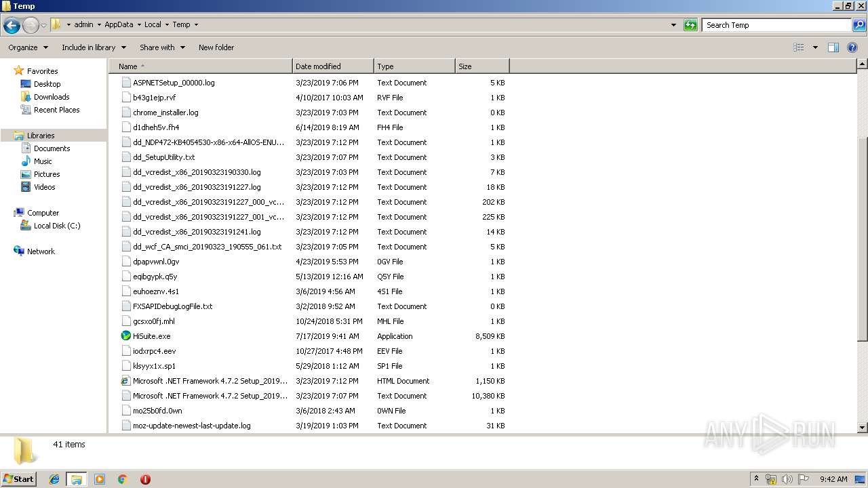Select the Computer tree item

point(43,213)
